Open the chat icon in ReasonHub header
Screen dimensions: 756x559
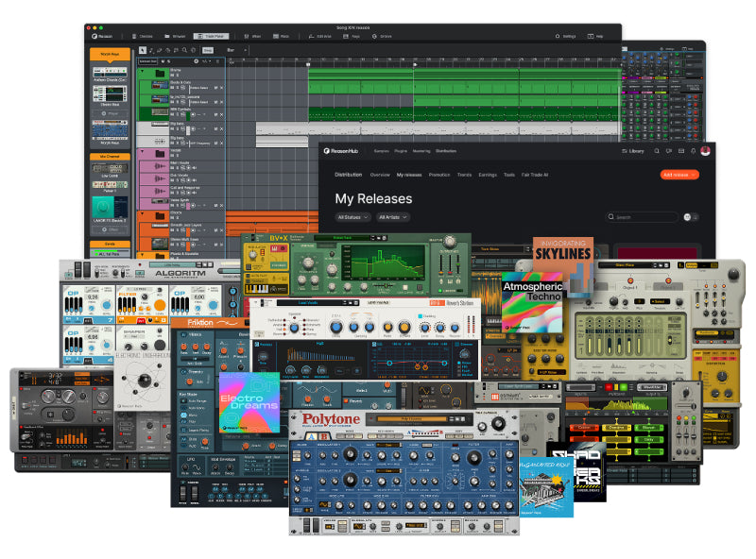coord(669,151)
